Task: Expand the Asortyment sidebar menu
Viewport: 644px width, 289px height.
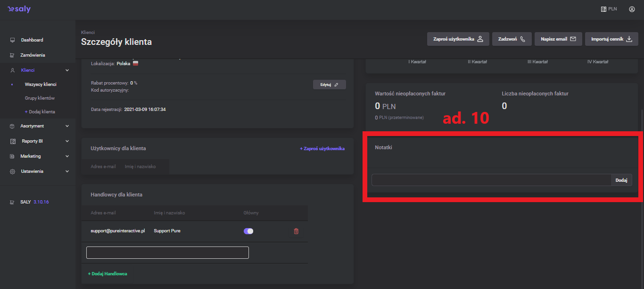Action: pyautogui.click(x=67, y=126)
